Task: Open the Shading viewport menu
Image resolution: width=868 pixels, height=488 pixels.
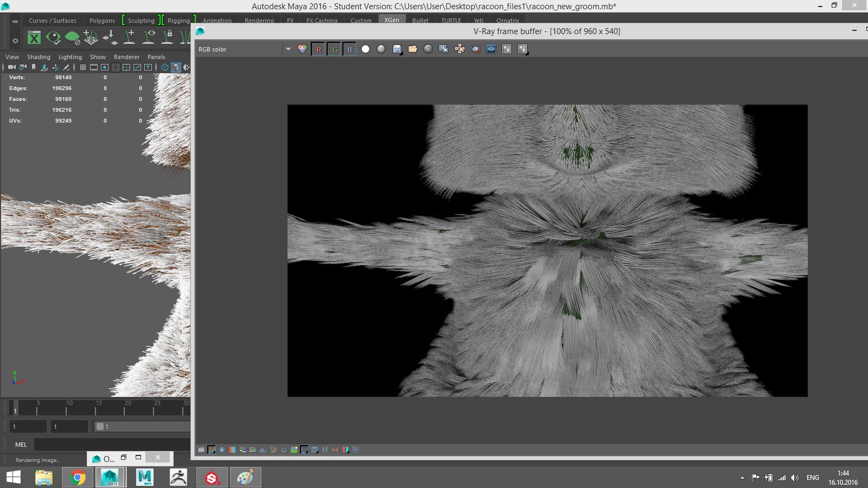Action: point(39,57)
